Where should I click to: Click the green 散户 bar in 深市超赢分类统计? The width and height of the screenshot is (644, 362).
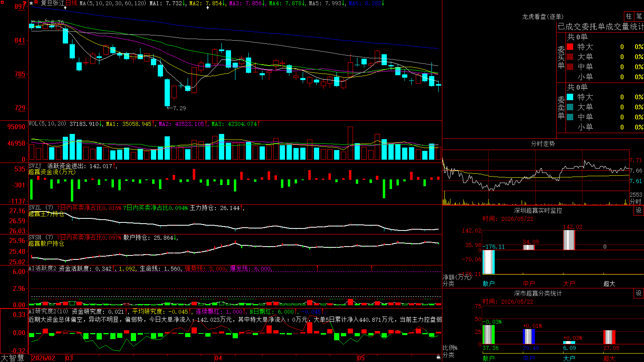click(x=489, y=335)
